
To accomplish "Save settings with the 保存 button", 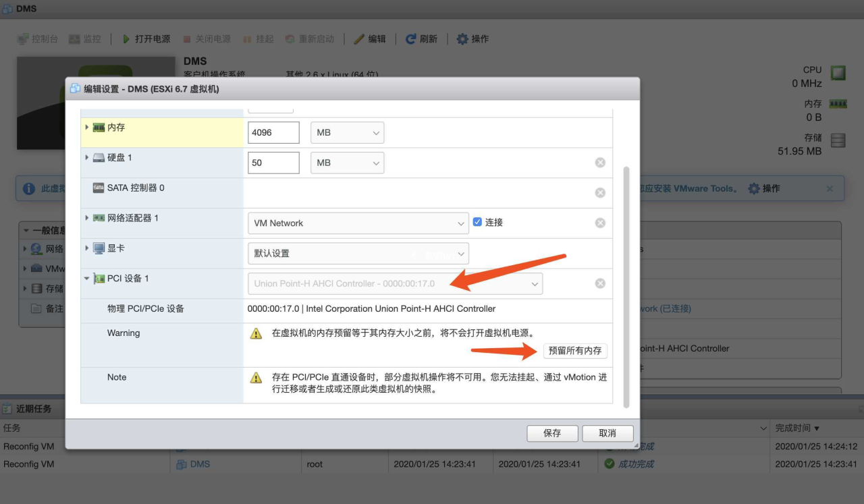I will 552,433.
